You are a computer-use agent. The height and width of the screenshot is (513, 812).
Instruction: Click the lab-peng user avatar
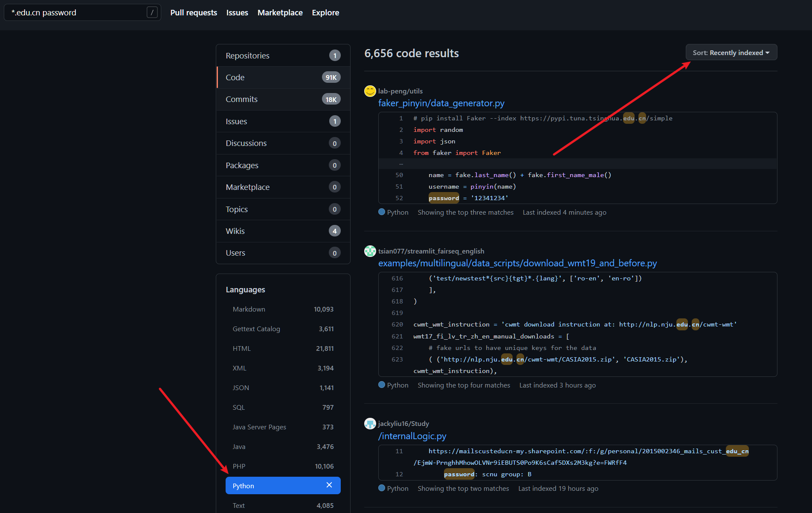click(370, 91)
